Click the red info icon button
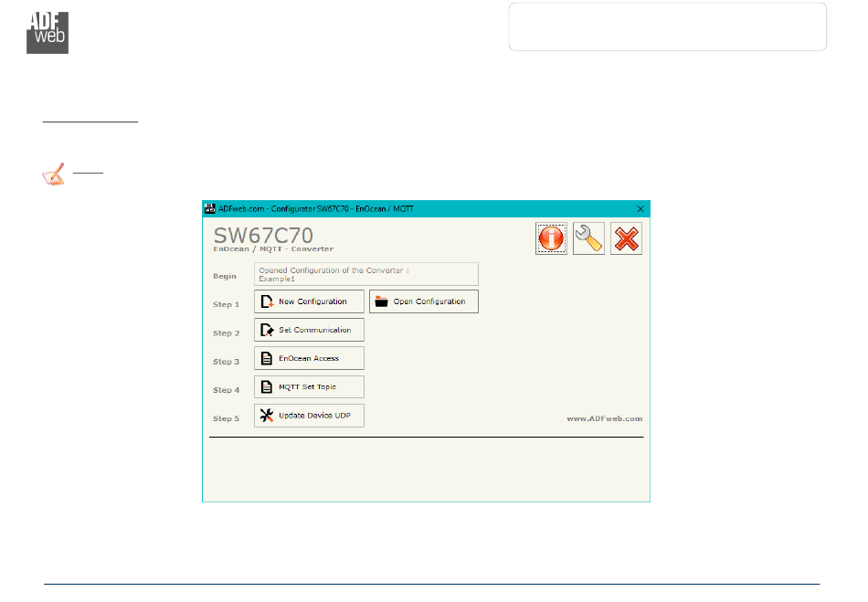Image resolution: width=868 pixels, height=602 pixels. pyautogui.click(x=551, y=238)
